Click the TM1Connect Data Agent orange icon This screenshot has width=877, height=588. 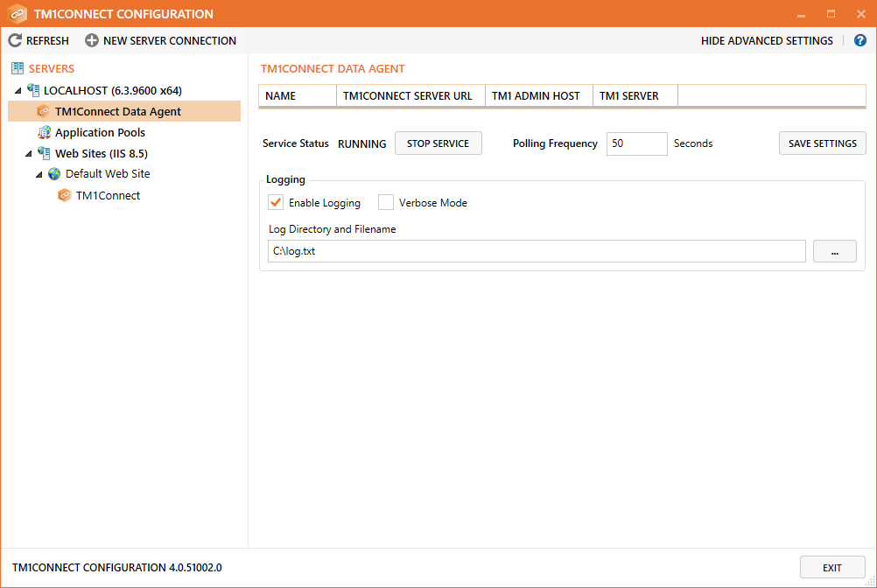[44, 111]
